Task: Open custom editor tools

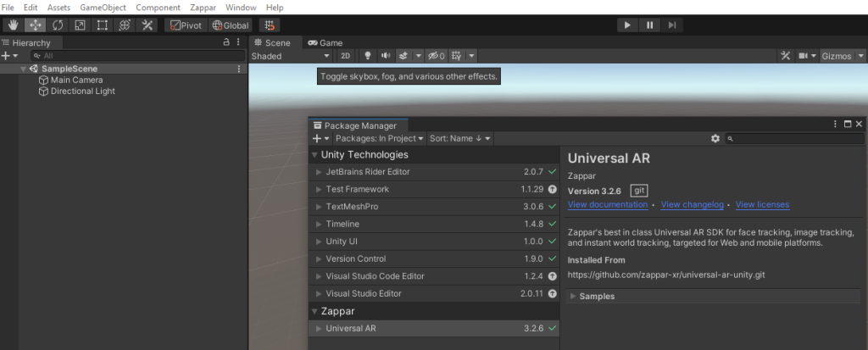Action: point(147,25)
